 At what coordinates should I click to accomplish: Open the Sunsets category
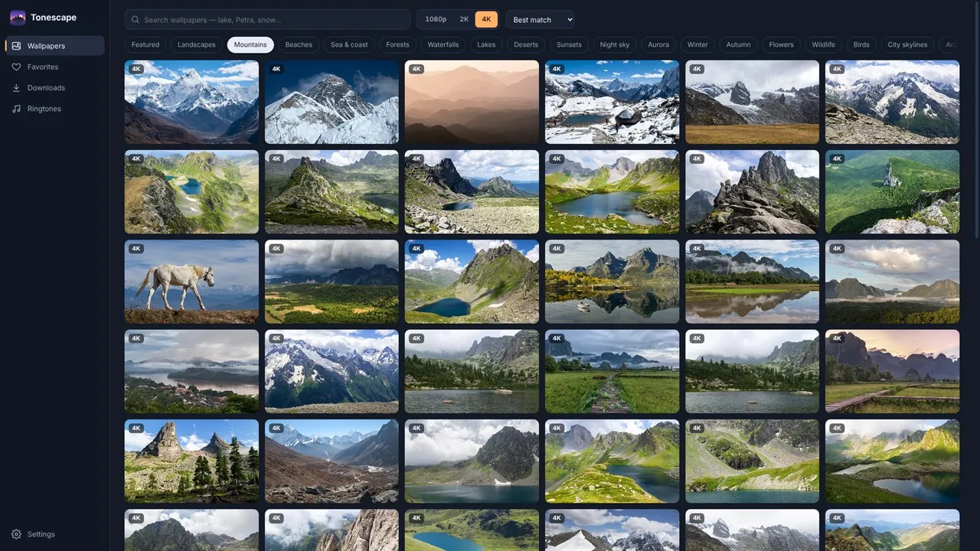point(569,44)
